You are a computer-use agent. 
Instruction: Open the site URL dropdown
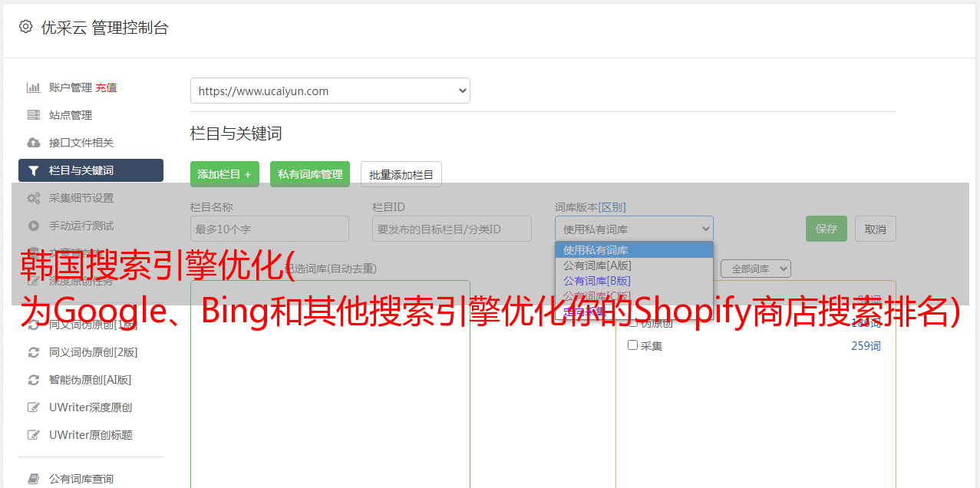click(x=330, y=91)
